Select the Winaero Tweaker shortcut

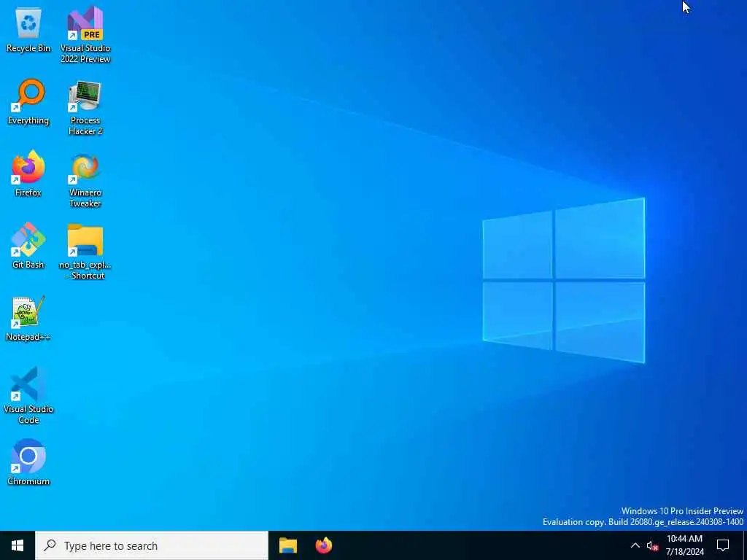click(x=85, y=180)
